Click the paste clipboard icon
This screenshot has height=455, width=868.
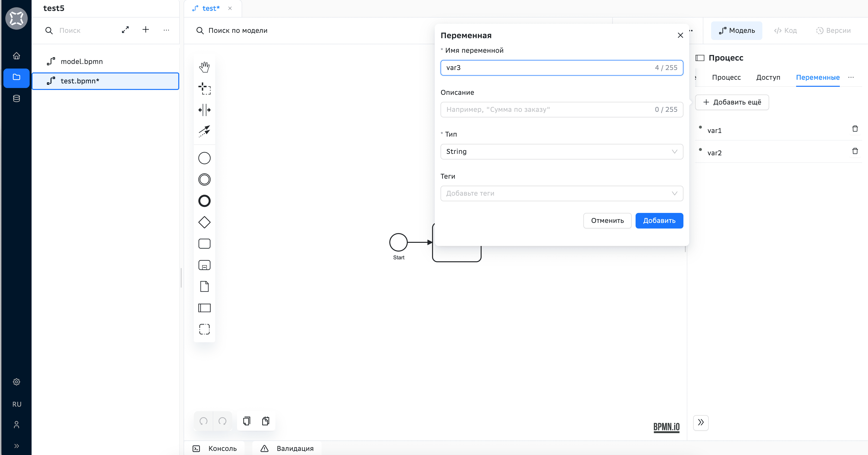[x=265, y=421]
